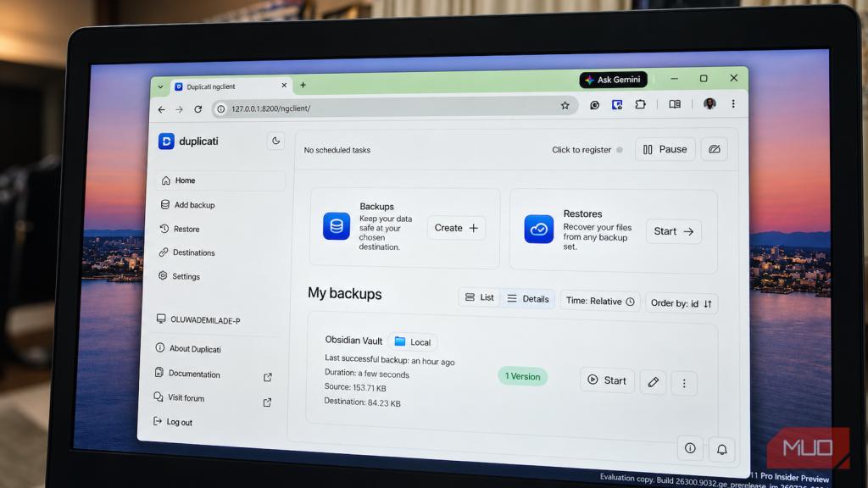Image resolution: width=868 pixels, height=488 pixels.
Task: Open browser extensions puzzle icon
Action: point(641,104)
